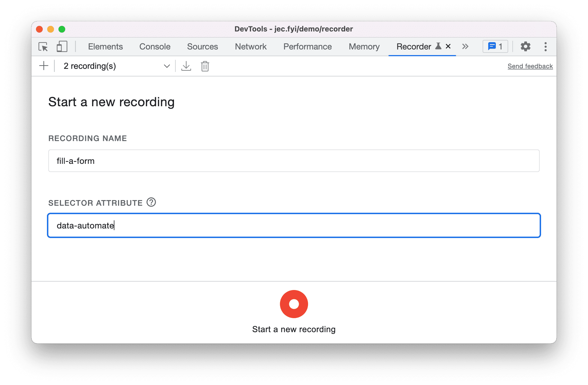
Task: Click the Send feedback link
Action: coord(530,66)
